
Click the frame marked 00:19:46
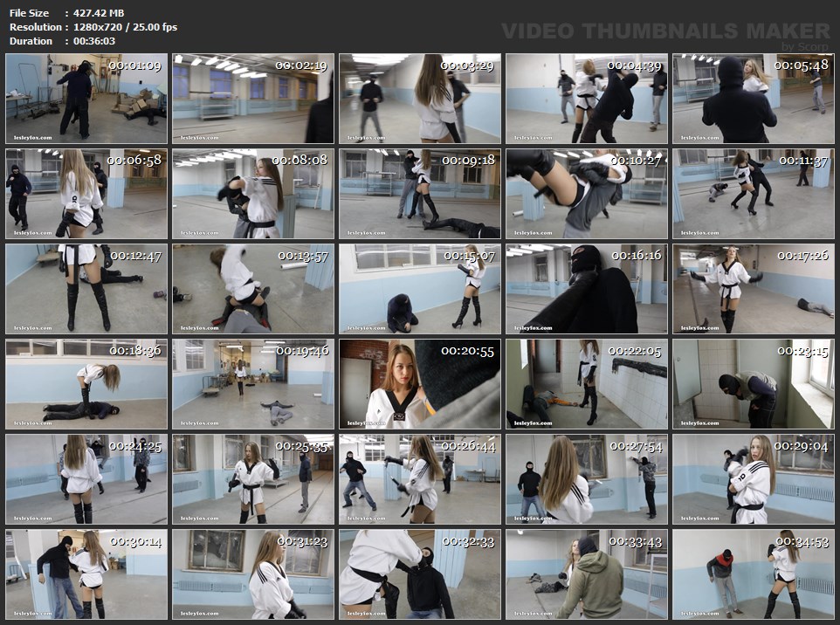(253, 384)
